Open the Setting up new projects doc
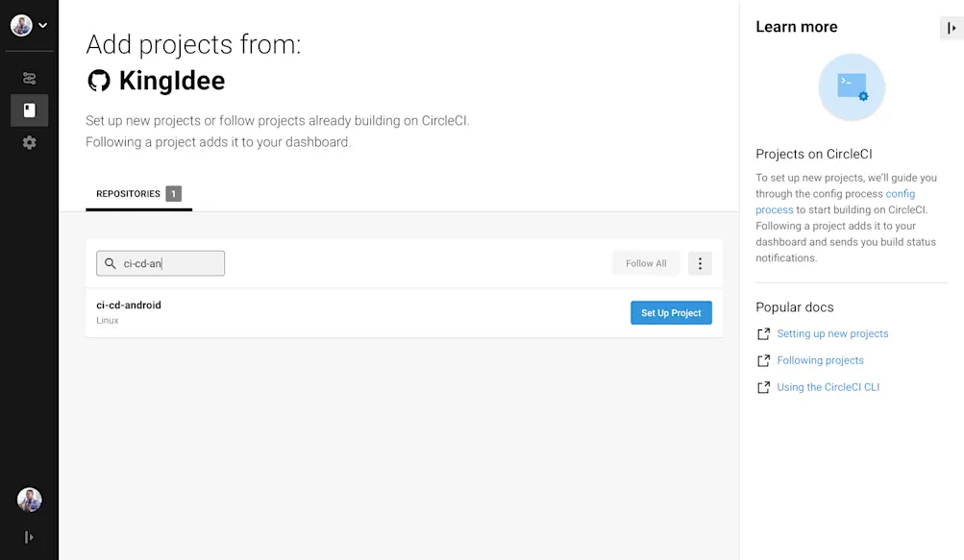Viewport: 964px width, 560px height. 832,333
